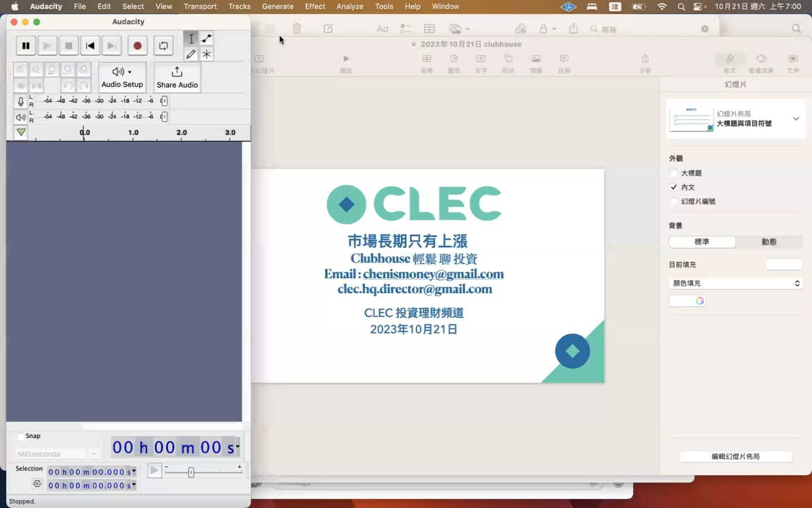Open selection start time format arrow

point(134,471)
